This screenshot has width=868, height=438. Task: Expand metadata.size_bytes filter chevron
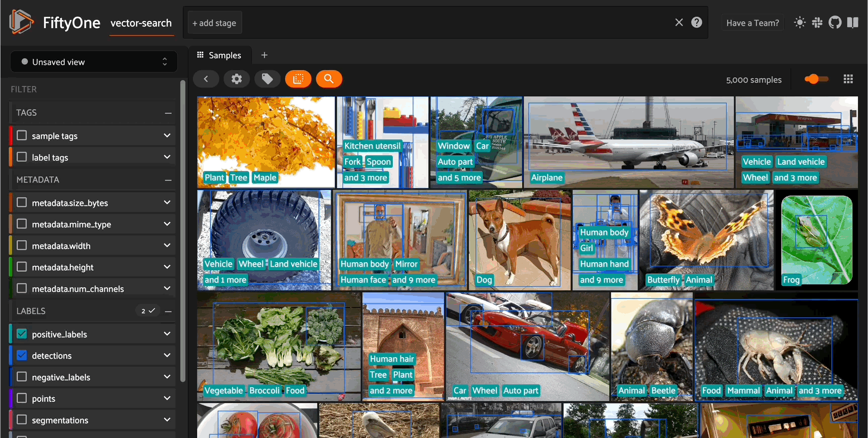tap(167, 202)
